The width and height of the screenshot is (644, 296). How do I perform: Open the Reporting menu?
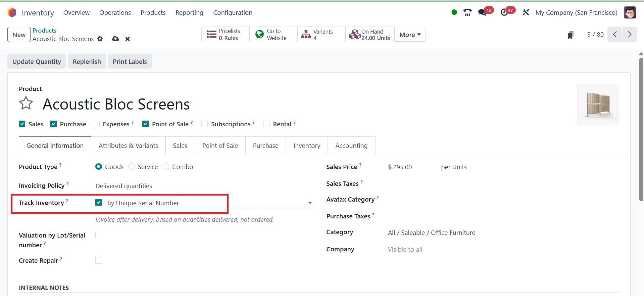tap(189, 13)
